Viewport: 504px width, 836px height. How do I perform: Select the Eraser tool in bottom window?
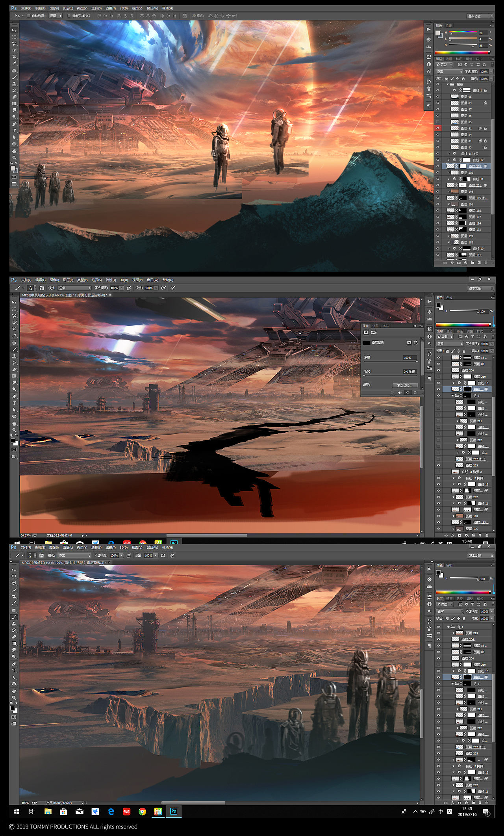14,637
